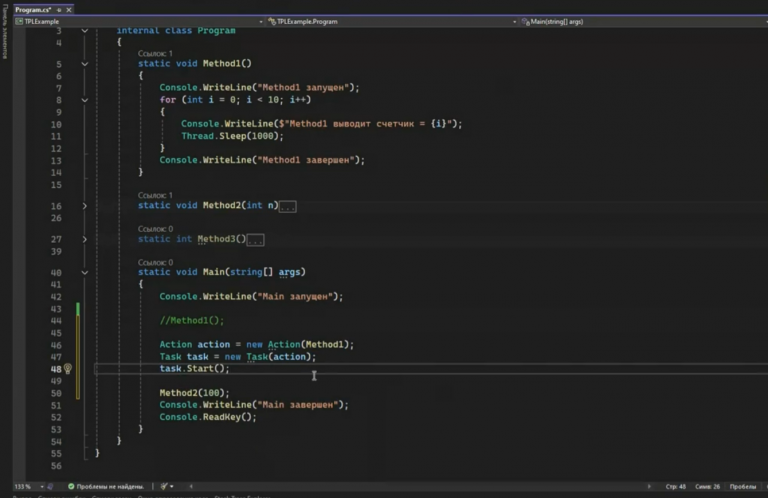Screen dimensions: 768x498
Task: Expand Method3 at line 27
Action: [84, 239]
